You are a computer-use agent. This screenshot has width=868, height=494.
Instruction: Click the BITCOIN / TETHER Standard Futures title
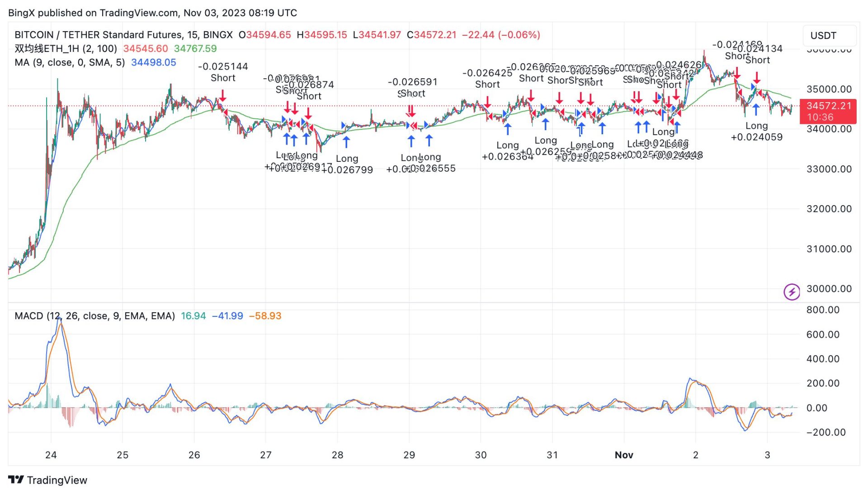click(x=123, y=35)
